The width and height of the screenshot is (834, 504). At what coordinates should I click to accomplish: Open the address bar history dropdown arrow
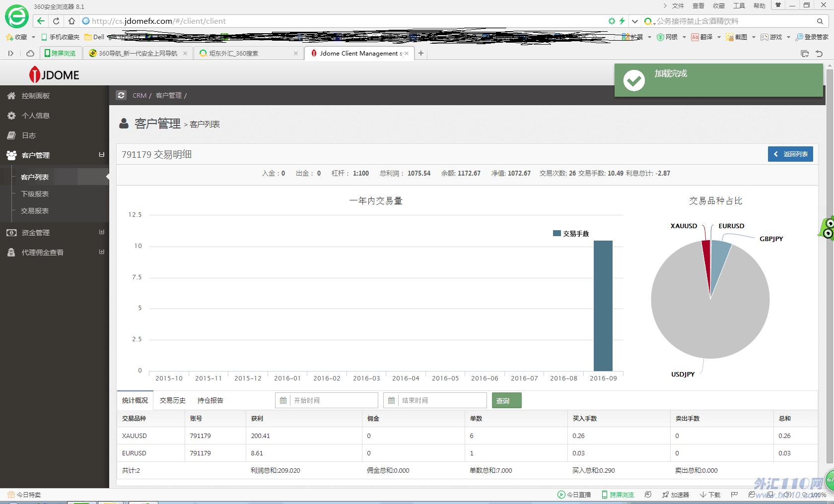[635, 21]
